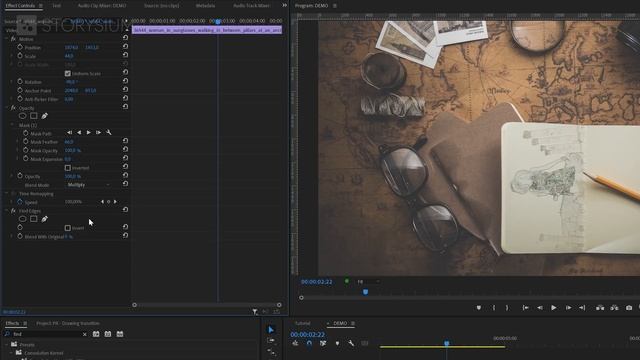640x360 pixels.
Task: Track mask backward one frame
Action: 69,133
